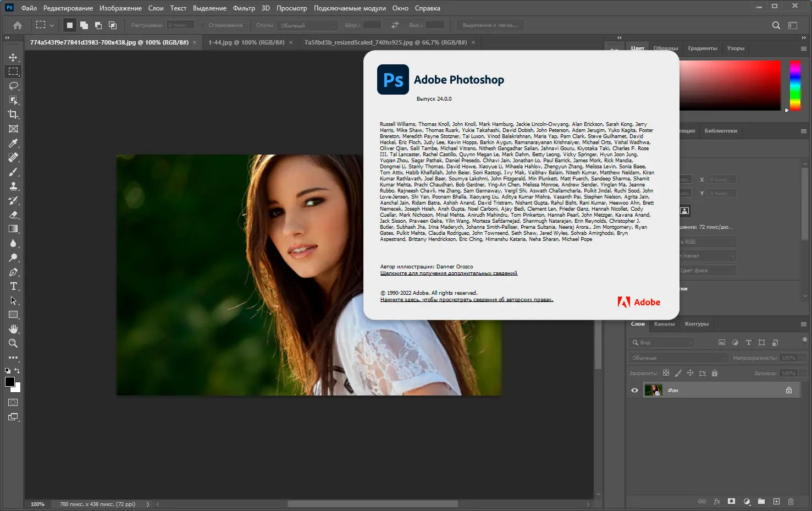This screenshot has width=812, height=511.
Task: Open the additional information link in About dialog
Action: (x=449, y=273)
